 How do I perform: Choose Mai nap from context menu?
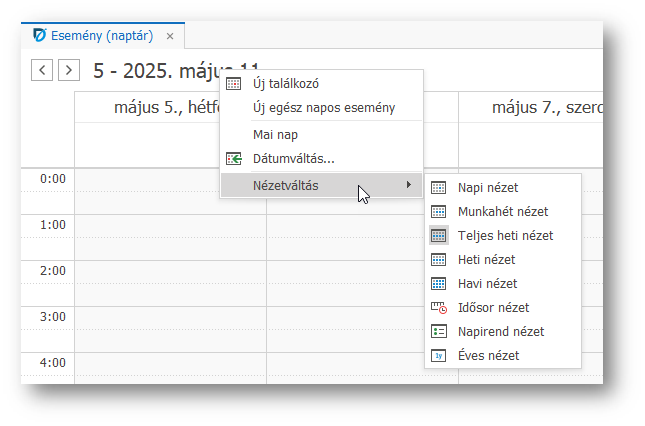[x=275, y=134]
